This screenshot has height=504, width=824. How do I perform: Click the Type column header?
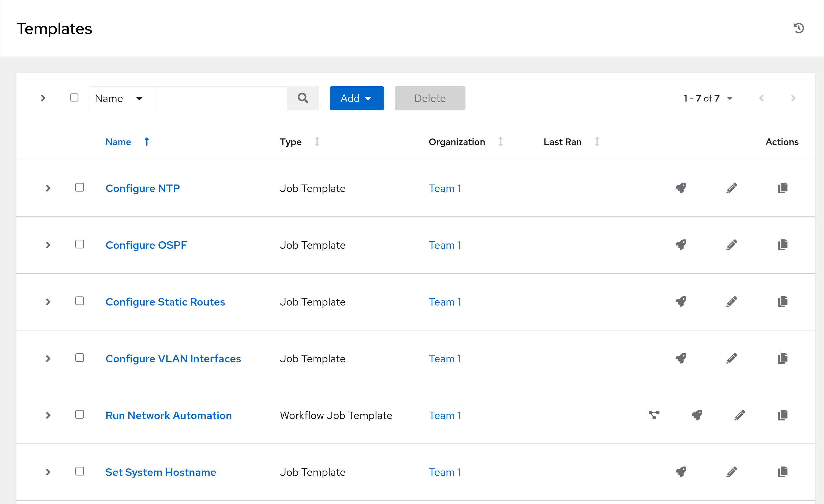(x=290, y=142)
